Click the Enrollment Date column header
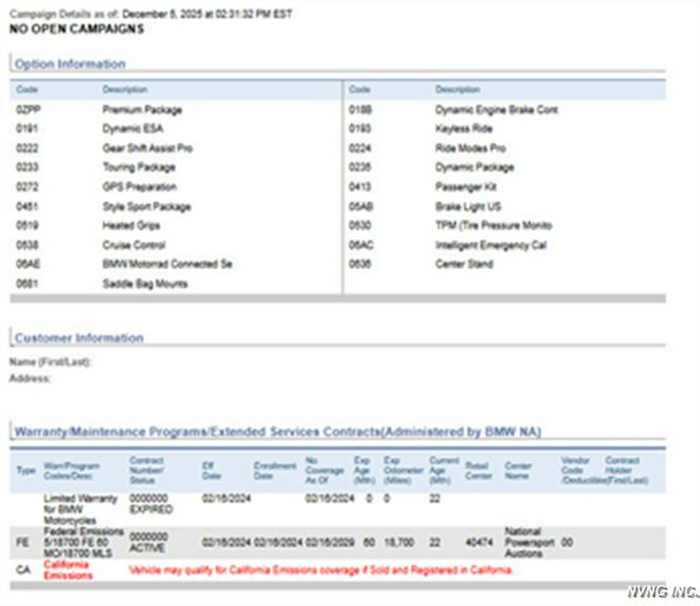Viewport: 700px width, 606px height. click(275, 471)
